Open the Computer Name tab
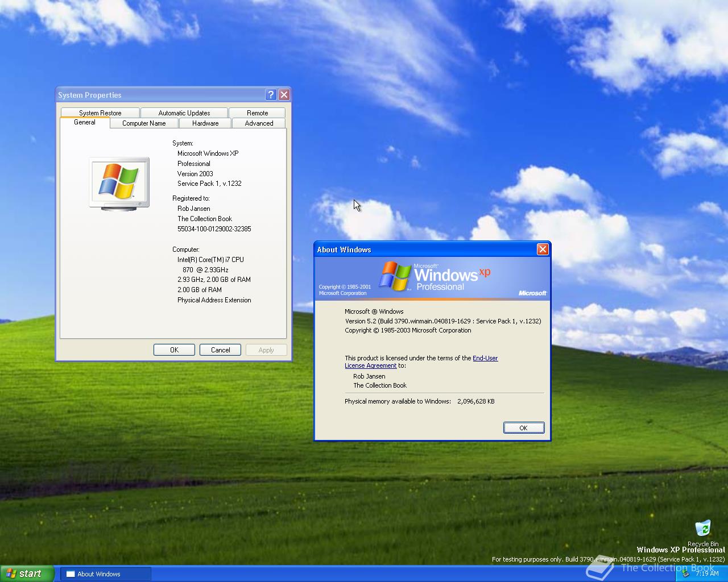This screenshot has height=582, width=728. [144, 123]
